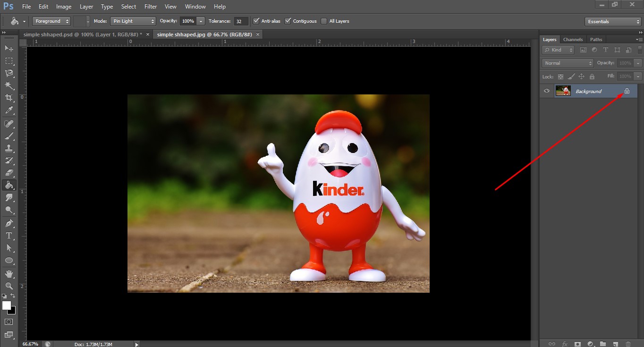Click the Tolerance input field
644x347 pixels.
coord(241,21)
